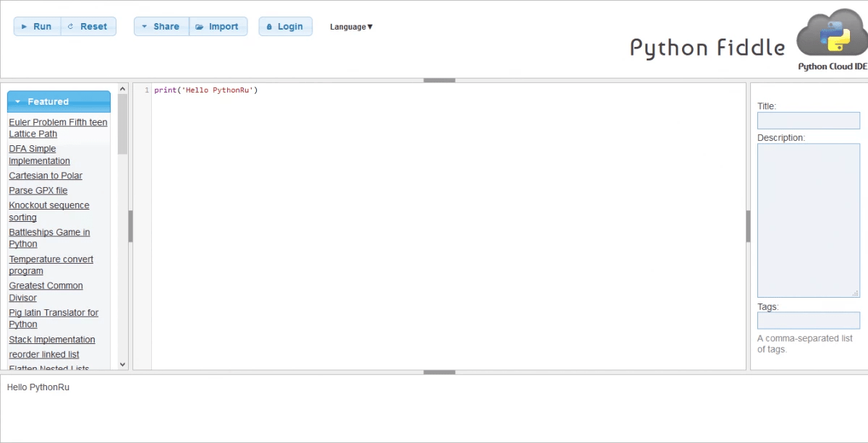
Task: Open Cartesian to Polar example
Action: pos(46,176)
